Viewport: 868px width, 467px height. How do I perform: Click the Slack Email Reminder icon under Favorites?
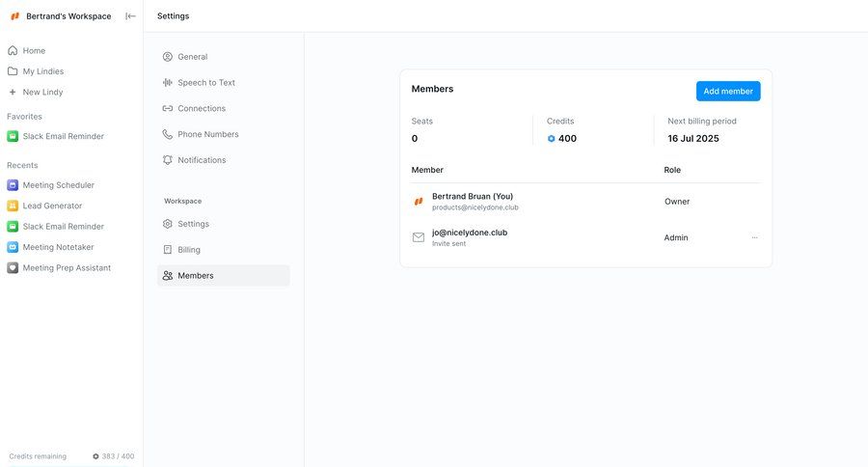tap(13, 136)
